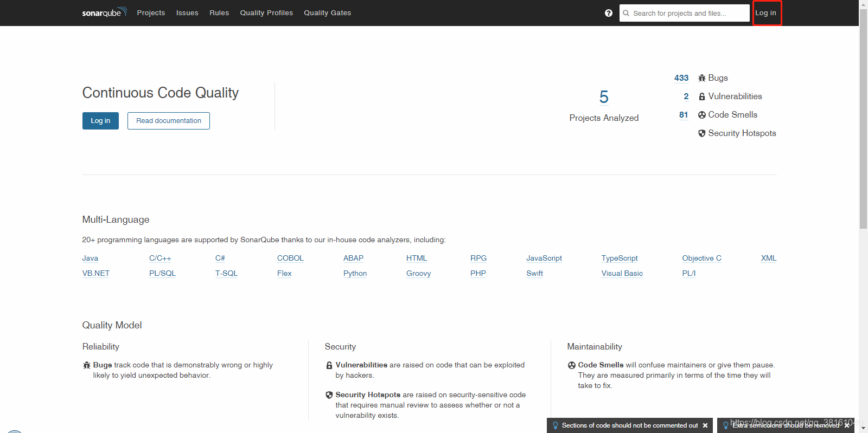This screenshot has height=433, width=868.
Task: Focus the Search for projects and files field
Action: point(685,13)
